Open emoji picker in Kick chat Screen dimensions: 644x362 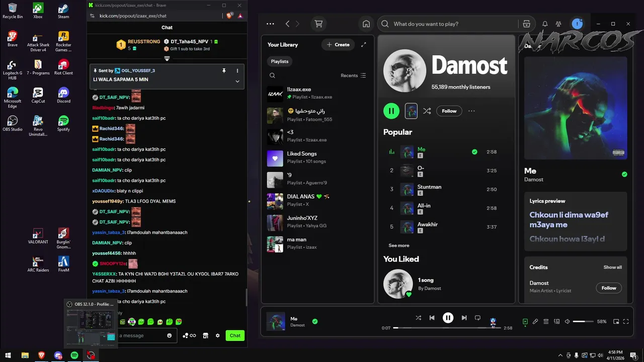(169, 335)
